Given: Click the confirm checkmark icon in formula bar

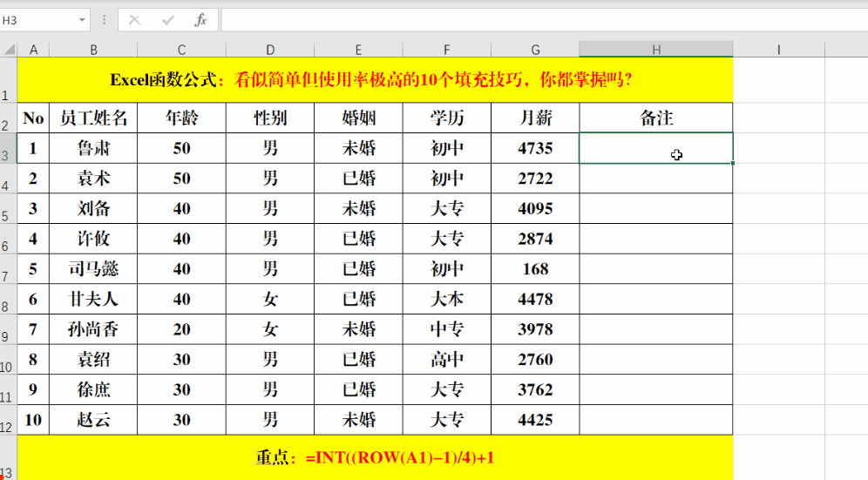Looking at the screenshot, I should tap(167, 21).
